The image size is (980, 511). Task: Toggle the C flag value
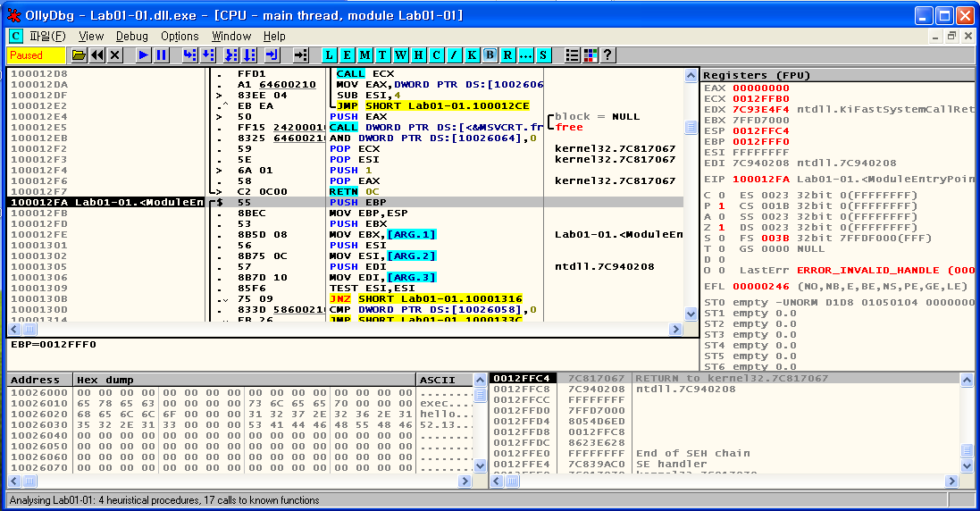[x=722, y=195]
